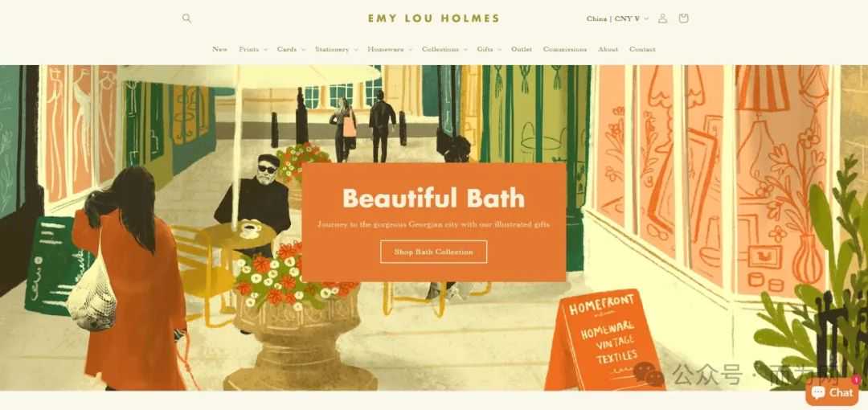Screen dimensions: 868x410
Task: Expand the Stationery dropdown
Action: pos(336,49)
